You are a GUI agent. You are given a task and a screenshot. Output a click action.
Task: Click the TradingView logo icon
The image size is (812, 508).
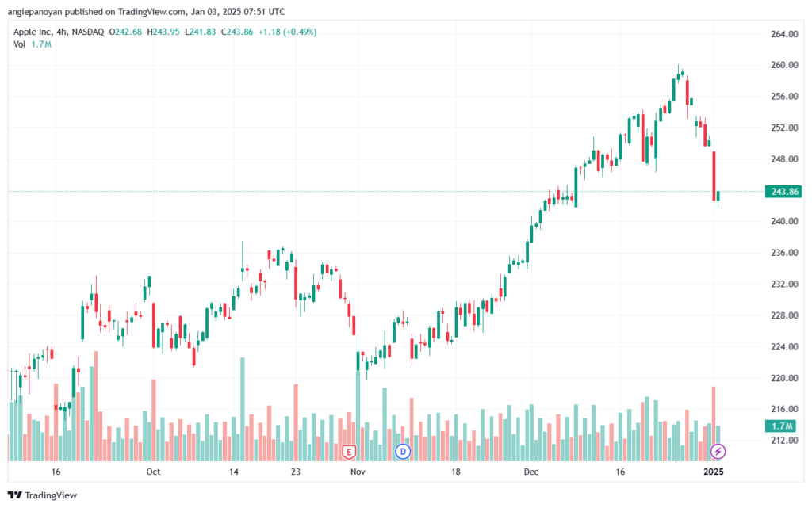14,495
